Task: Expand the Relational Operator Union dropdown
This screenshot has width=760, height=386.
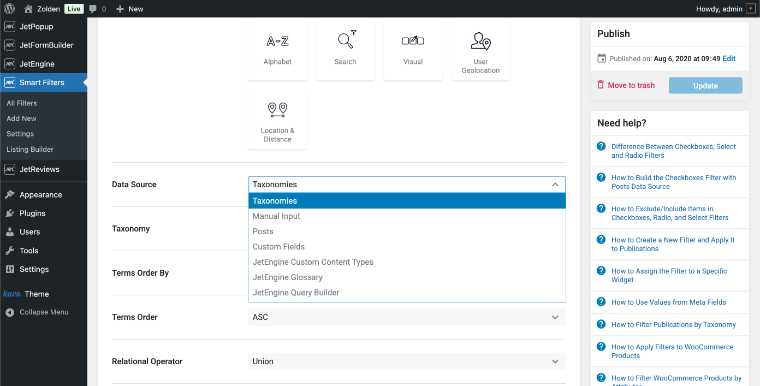Action: [x=407, y=361]
